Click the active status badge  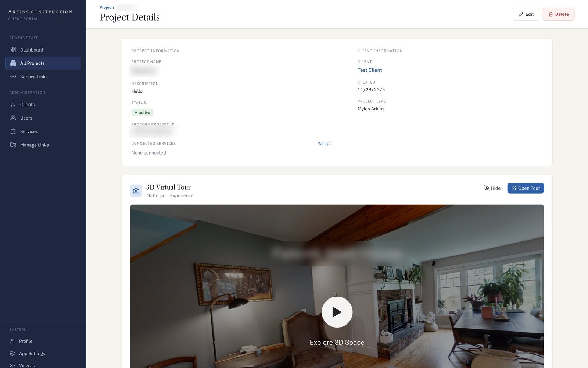point(142,113)
